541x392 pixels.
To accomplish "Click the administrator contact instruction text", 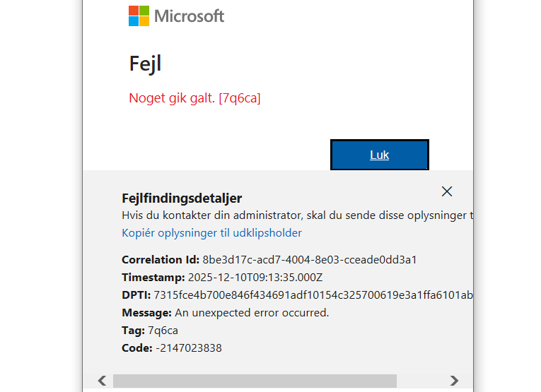I will point(297,215).
